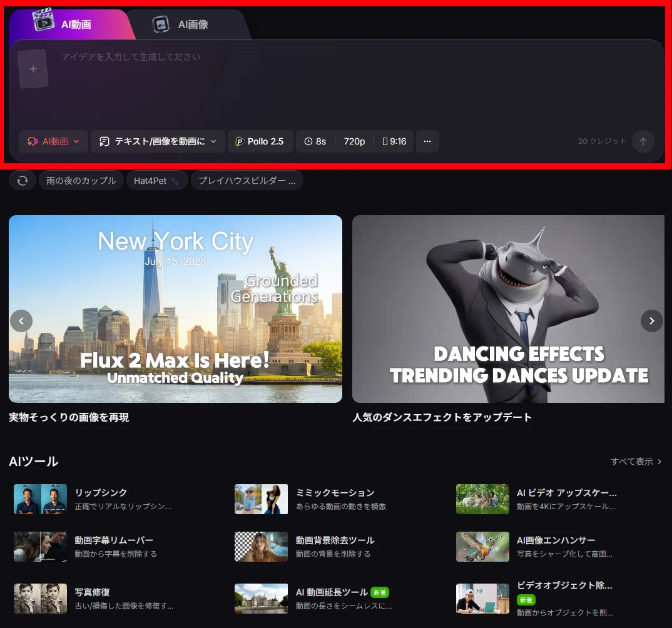Image resolution: width=672 pixels, height=628 pixels.
Task: Add an image with the plus upload box
Action: click(x=33, y=69)
